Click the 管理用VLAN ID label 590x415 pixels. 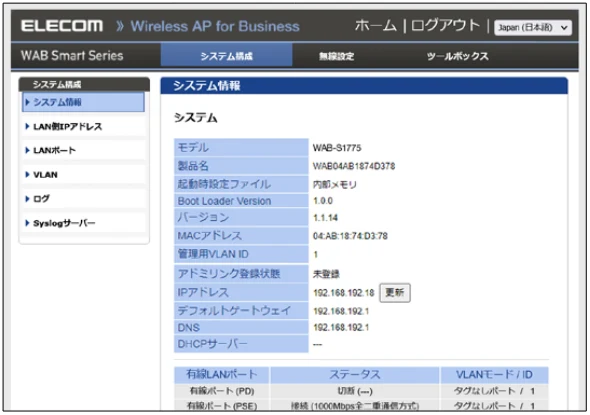tap(213, 254)
